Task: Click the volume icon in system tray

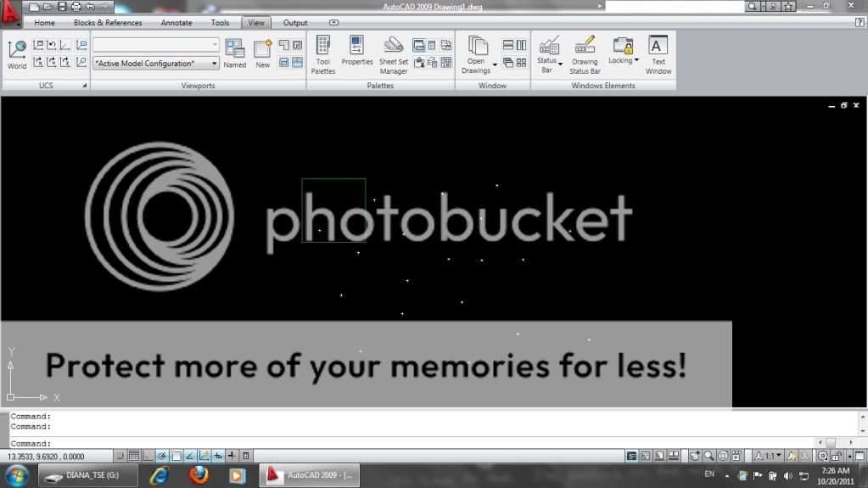Action: coord(787,476)
